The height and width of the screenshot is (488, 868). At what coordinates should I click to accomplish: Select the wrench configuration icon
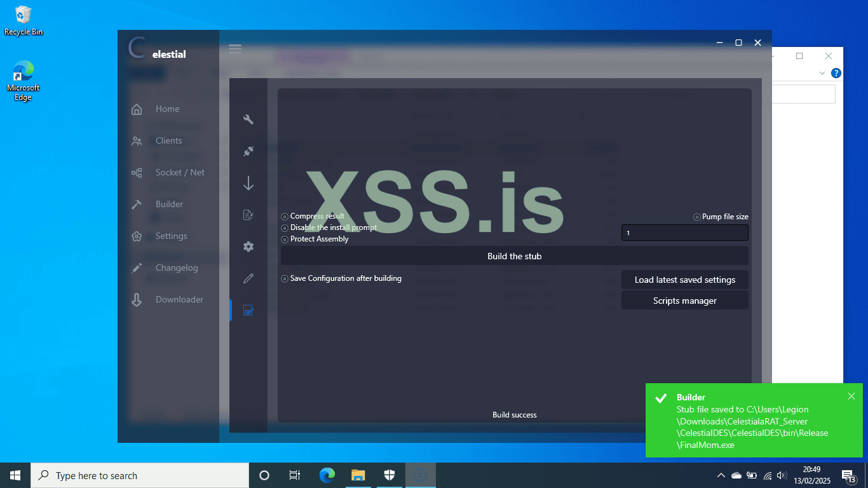pyautogui.click(x=248, y=119)
